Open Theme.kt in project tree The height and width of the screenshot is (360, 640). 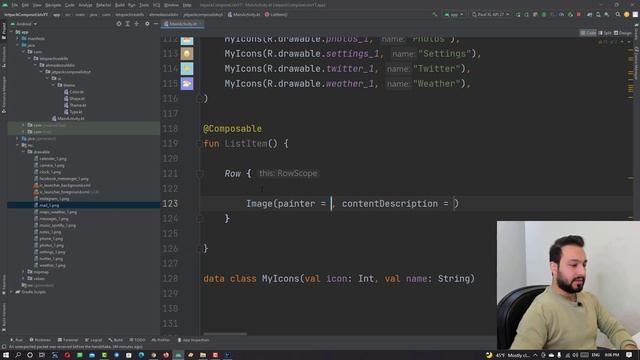click(x=75, y=105)
